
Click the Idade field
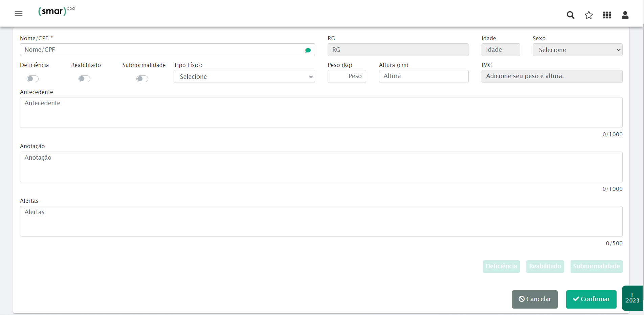(x=501, y=50)
